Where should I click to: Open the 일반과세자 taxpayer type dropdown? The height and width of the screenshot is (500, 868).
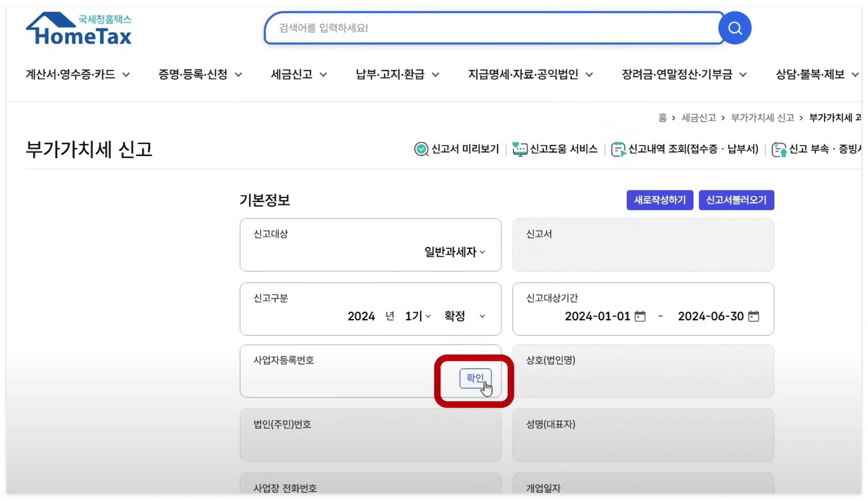click(x=452, y=252)
